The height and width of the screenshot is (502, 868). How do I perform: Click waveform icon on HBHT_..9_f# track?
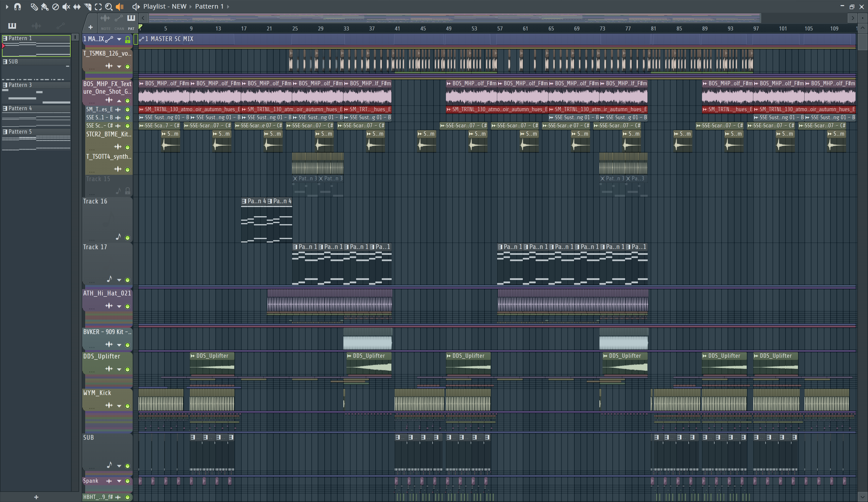[118, 497]
